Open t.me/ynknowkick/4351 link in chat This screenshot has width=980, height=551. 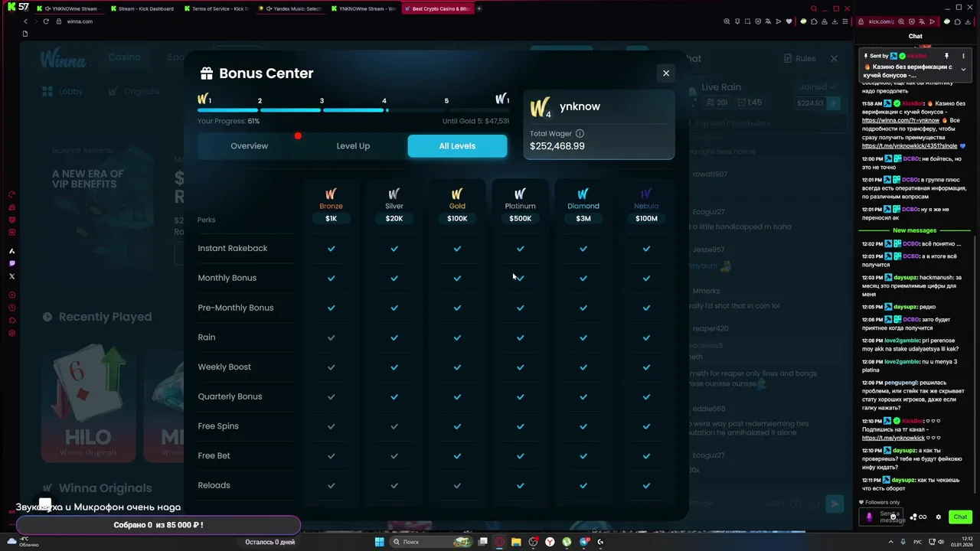(909, 145)
